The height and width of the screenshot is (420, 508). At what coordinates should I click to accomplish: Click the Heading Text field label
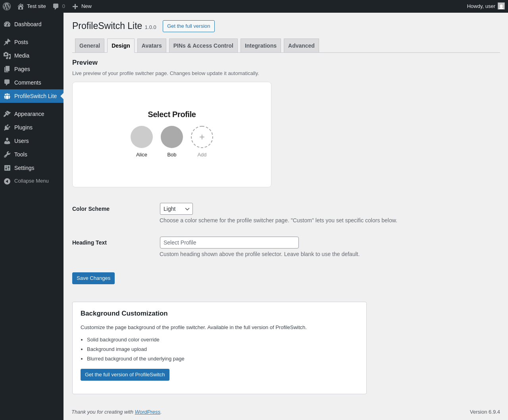pos(89,243)
